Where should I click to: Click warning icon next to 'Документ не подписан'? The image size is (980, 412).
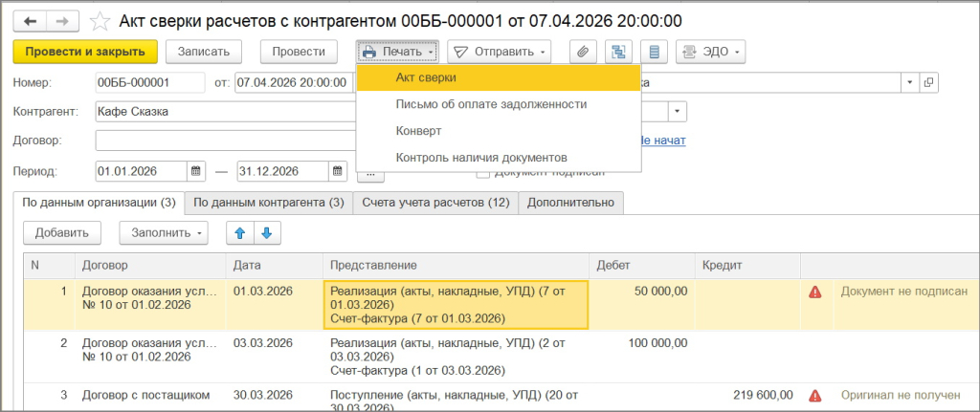pos(814,292)
